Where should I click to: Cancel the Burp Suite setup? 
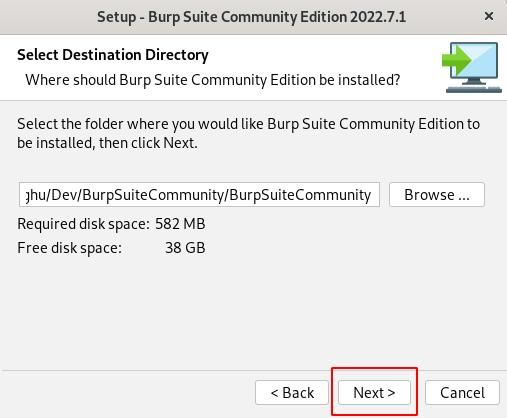pos(462,392)
